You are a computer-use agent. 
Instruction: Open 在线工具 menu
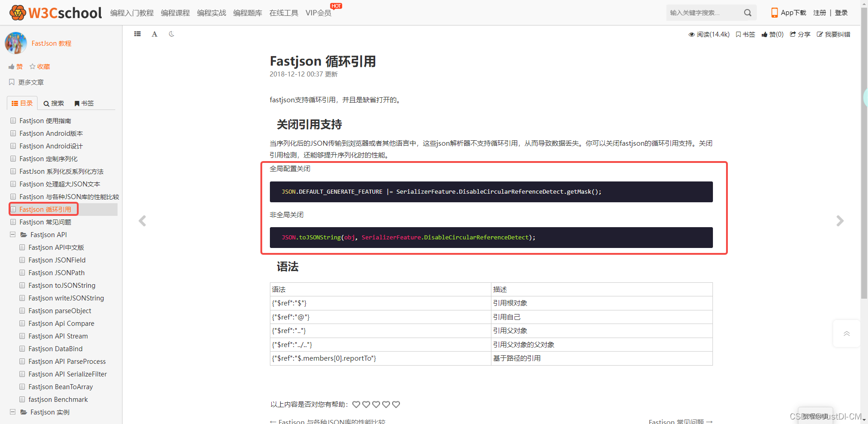coord(284,13)
